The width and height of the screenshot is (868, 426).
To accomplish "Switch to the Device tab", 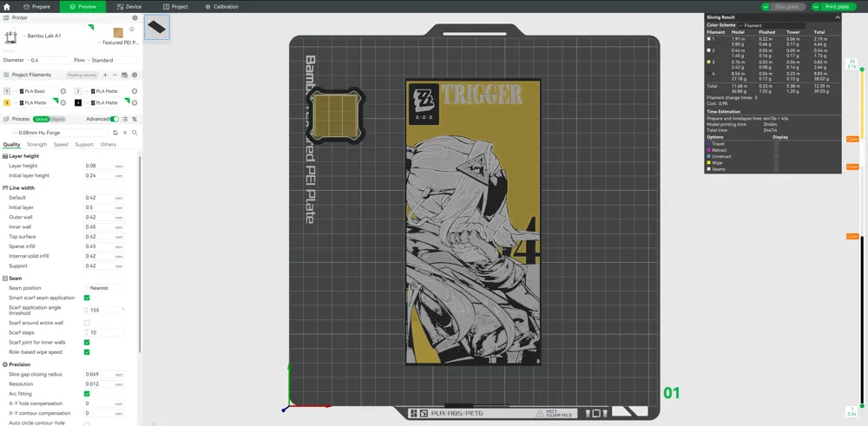I will tap(129, 7).
